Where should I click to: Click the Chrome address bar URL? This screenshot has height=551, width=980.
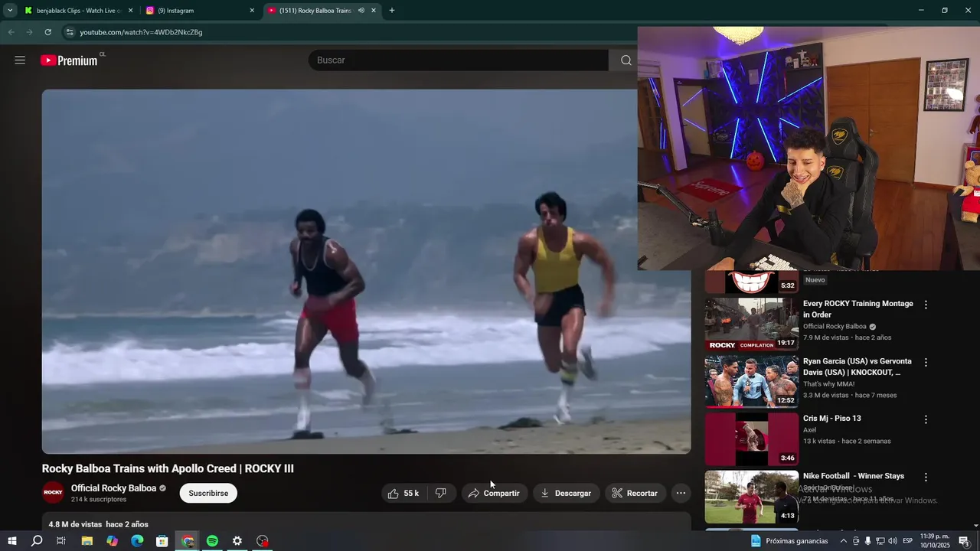point(141,32)
